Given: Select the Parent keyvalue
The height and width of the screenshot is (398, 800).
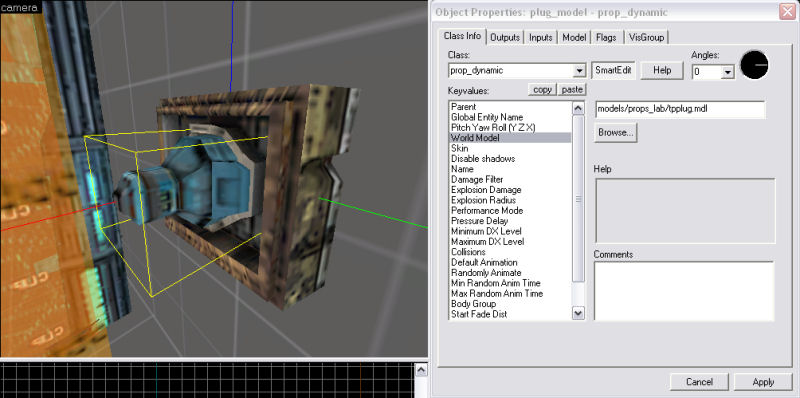Looking at the screenshot, I should [x=509, y=107].
